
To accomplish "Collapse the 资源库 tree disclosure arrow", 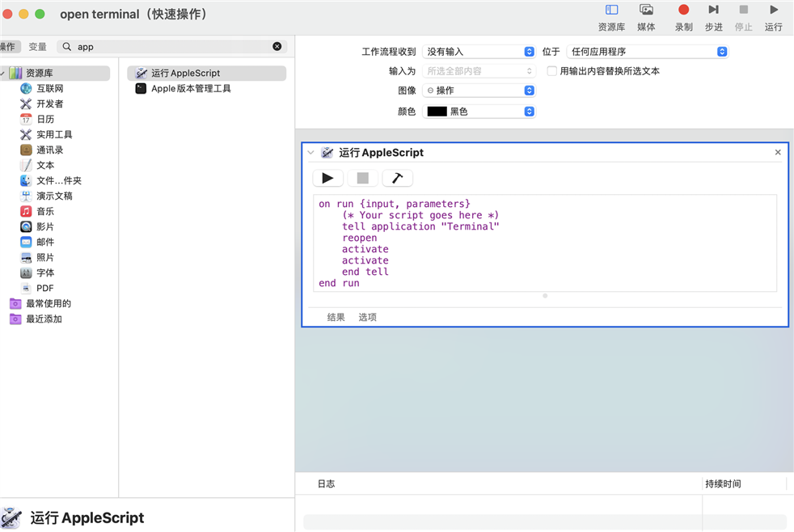I will click(x=2, y=74).
